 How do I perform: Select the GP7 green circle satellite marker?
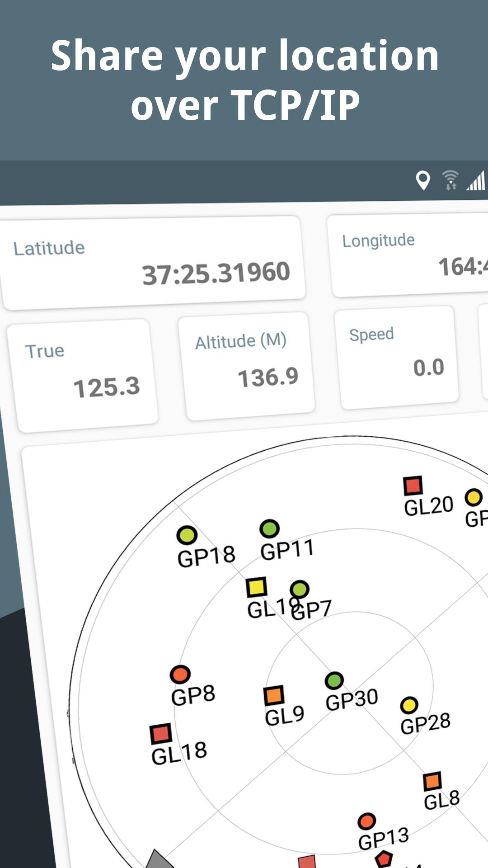[x=300, y=590]
